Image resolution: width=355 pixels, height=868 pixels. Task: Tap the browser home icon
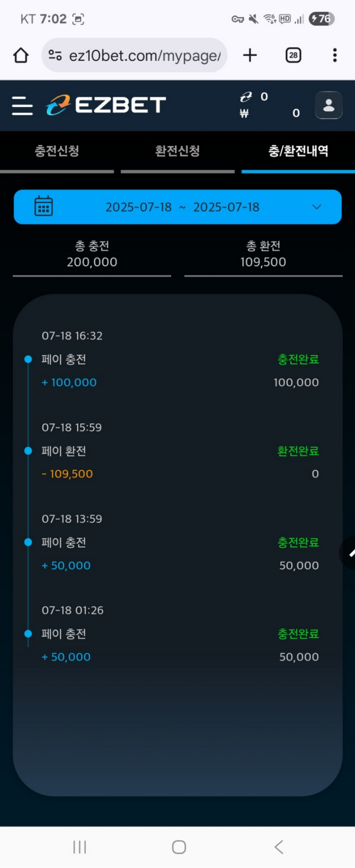click(21, 56)
